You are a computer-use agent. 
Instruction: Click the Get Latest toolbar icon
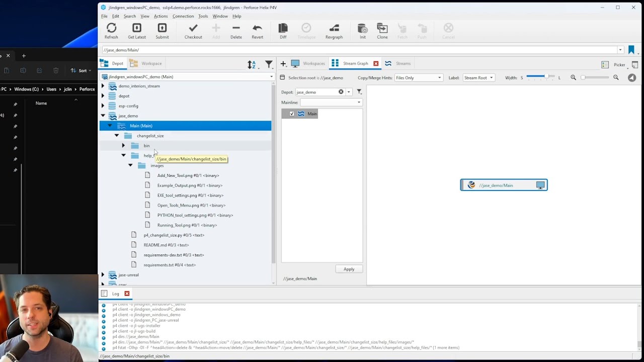pyautogui.click(x=136, y=31)
